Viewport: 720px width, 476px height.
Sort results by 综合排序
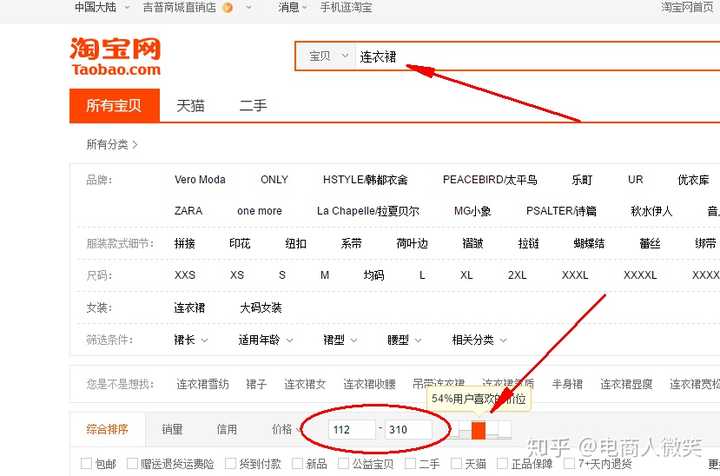(x=107, y=429)
